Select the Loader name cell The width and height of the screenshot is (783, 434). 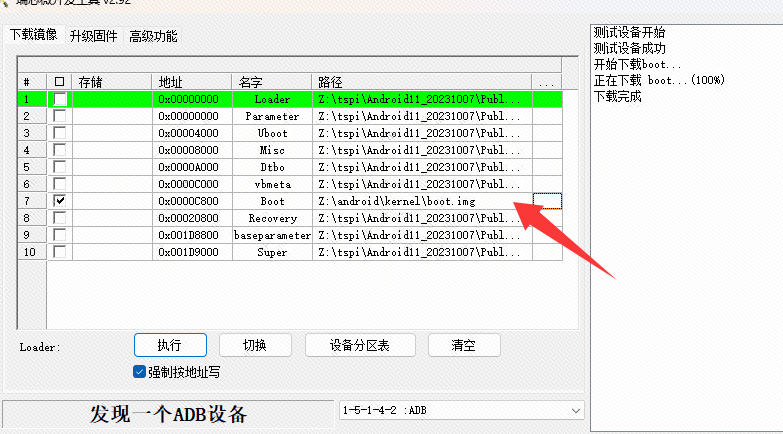pos(272,99)
